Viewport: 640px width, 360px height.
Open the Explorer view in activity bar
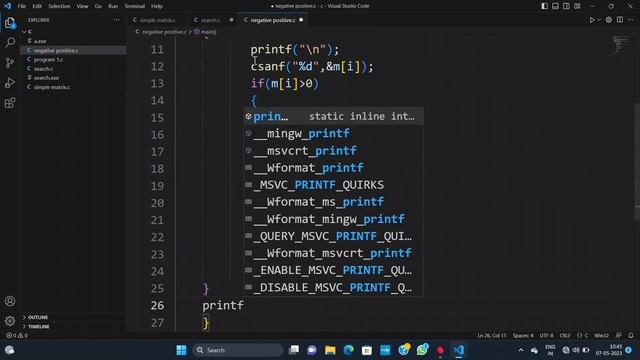(10, 23)
